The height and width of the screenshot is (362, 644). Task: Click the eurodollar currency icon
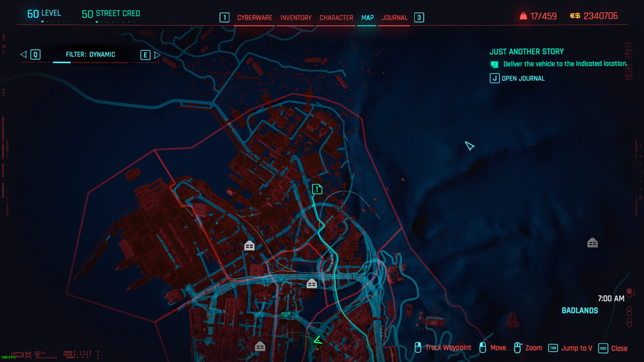tap(575, 16)
